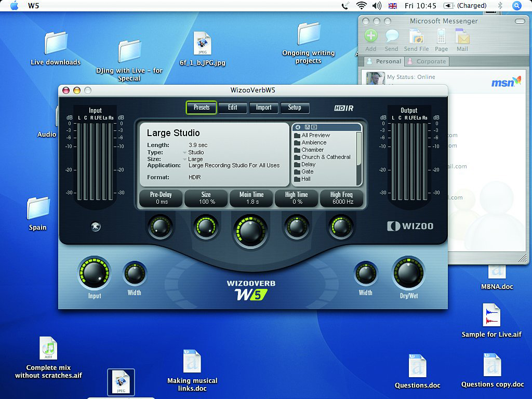Click the High Time 0 % value field
The image size is (532, 399).
coord(297,198)
